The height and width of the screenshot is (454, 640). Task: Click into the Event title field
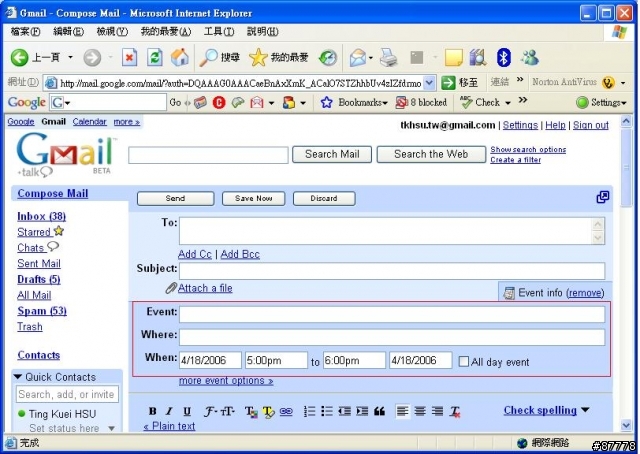(x=392, y=315)
